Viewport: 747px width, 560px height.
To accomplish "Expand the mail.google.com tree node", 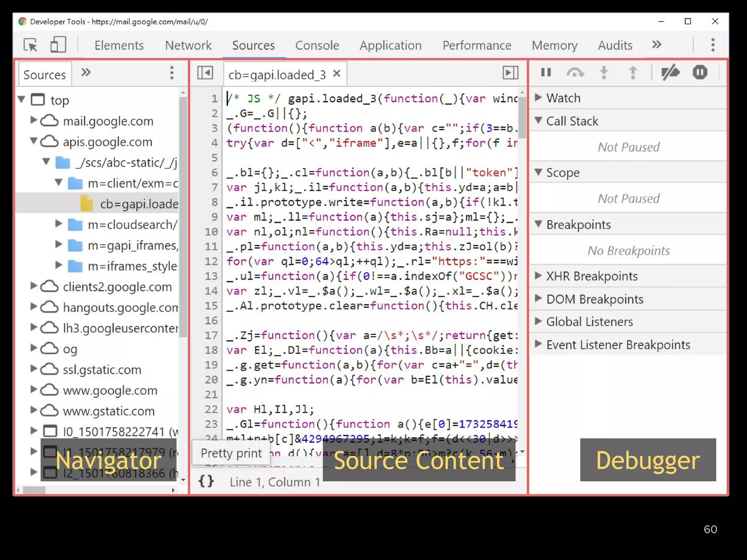I will click(x=33, y=120).
